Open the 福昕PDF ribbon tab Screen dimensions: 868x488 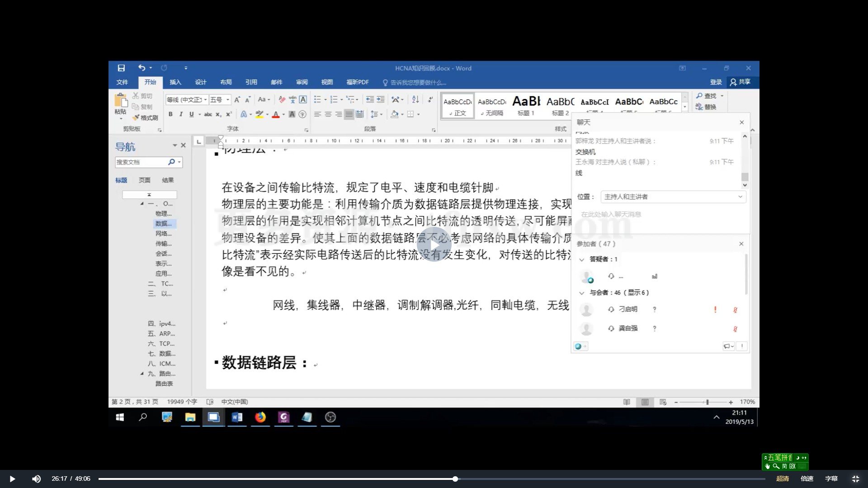point(358,82)
